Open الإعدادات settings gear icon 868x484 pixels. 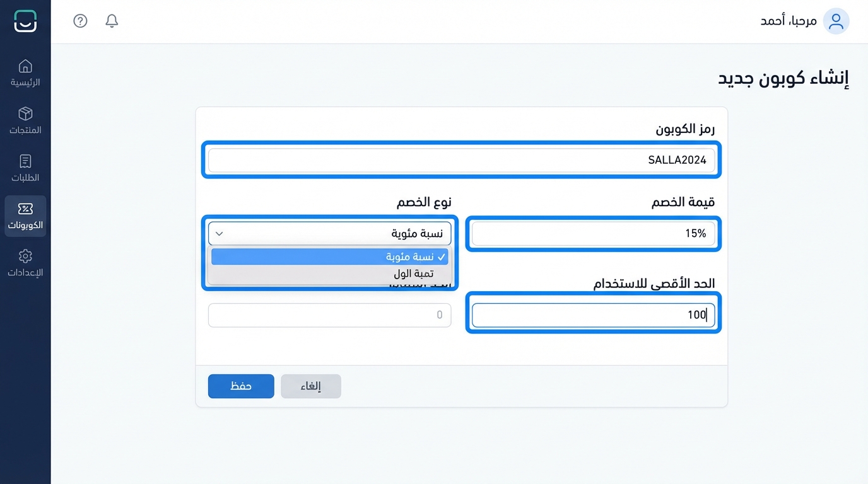click(x=25, y=256)
